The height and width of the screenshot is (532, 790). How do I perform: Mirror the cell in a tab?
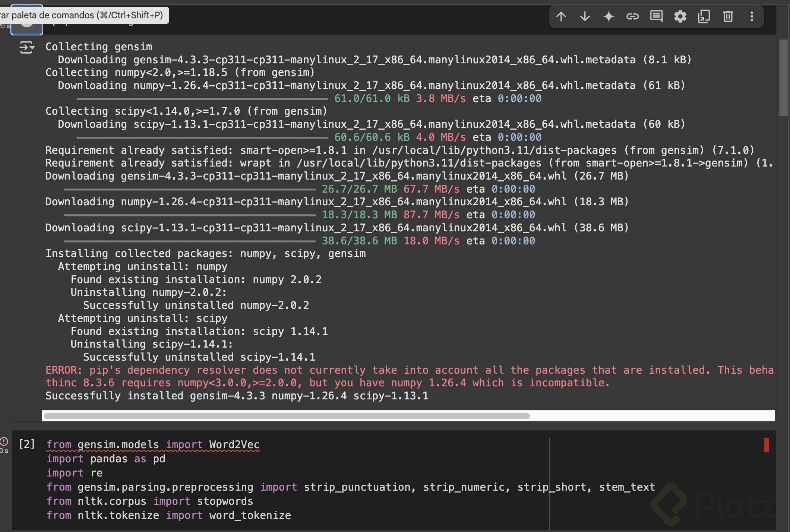(x=704, y=16)
